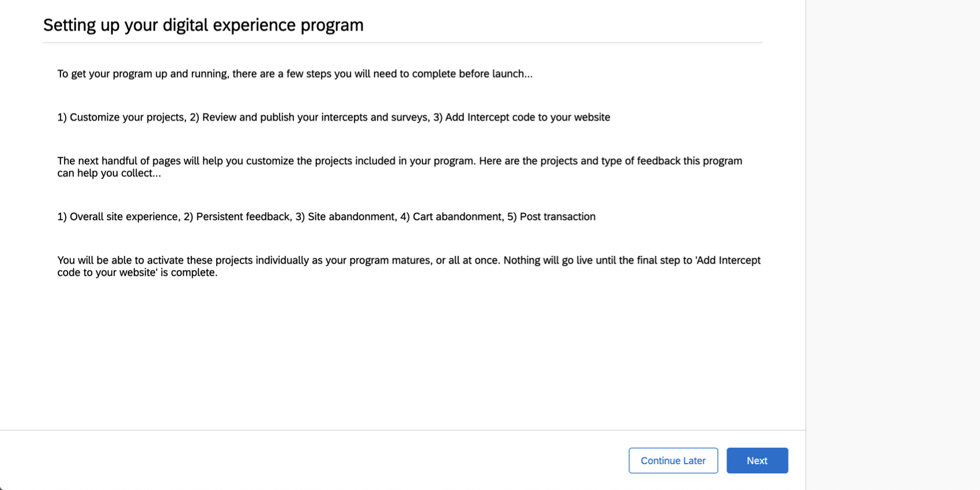Click the paragraph about customizing included projects
Screen dimensions: 980x490
(398, 167)
